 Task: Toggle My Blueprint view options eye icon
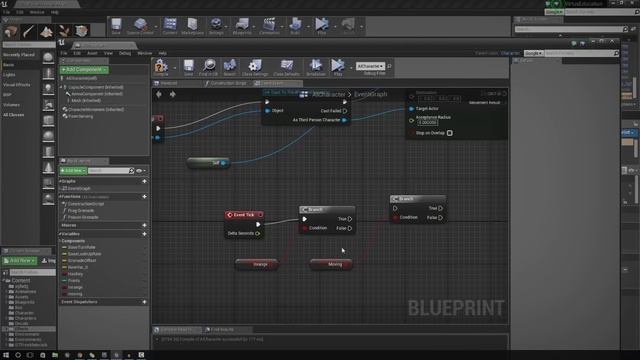[139, 171]
